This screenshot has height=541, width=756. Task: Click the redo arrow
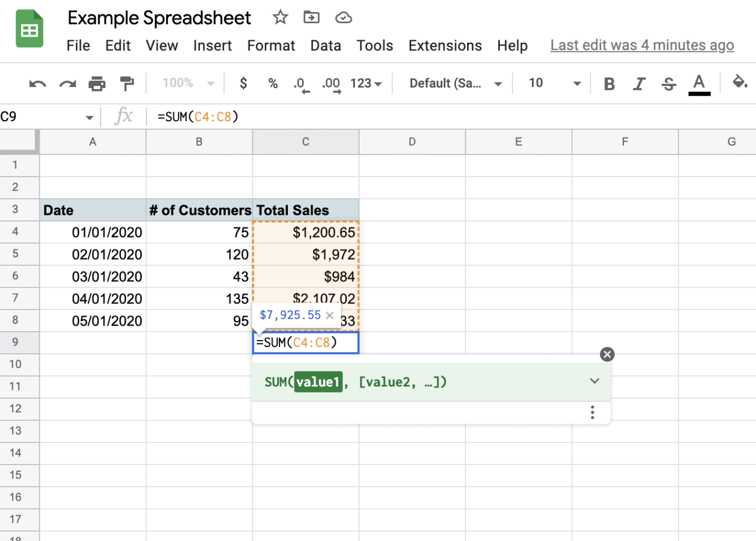pyautogui.click(x=68, y=84)
